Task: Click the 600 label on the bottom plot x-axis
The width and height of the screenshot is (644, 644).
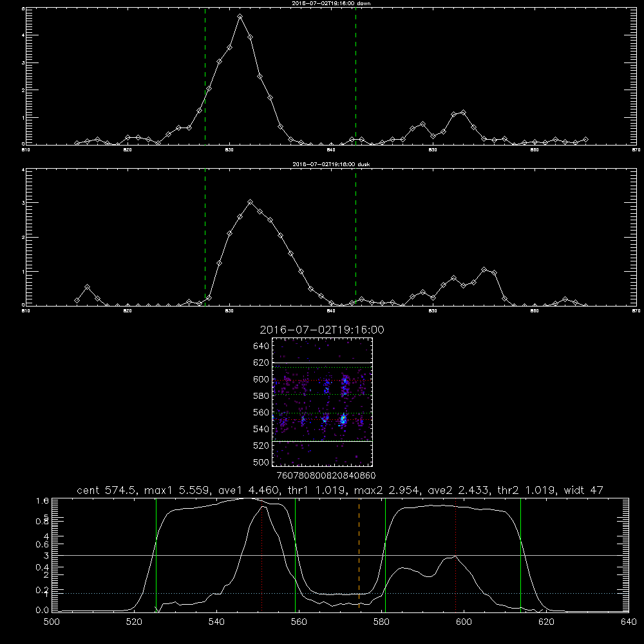Action: 464,622
